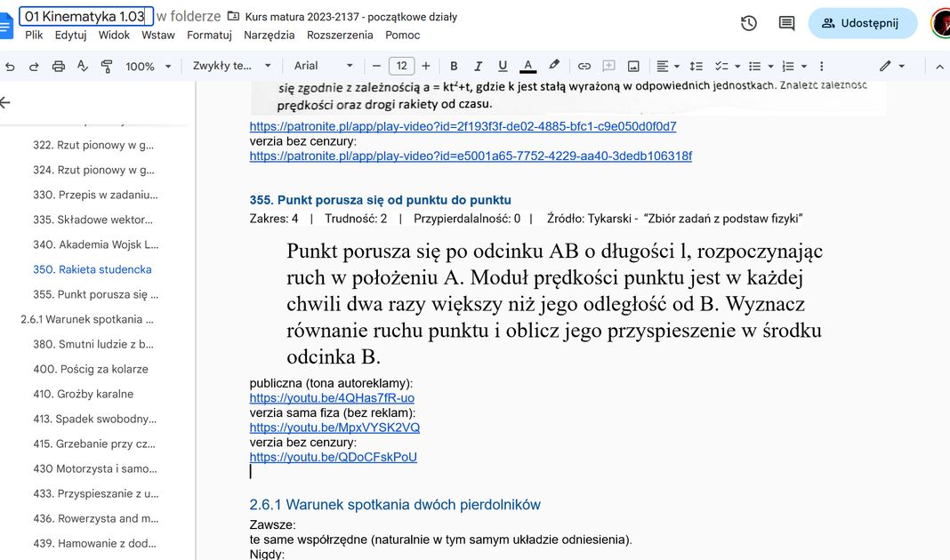Open version history clock icon

pyautogui.click(x=749, y=23)
